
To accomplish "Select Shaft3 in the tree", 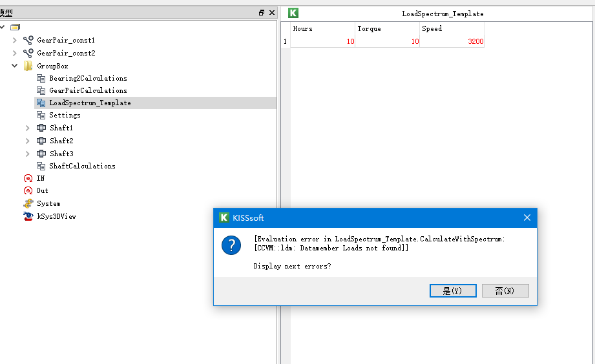I will tap(61, 154).
